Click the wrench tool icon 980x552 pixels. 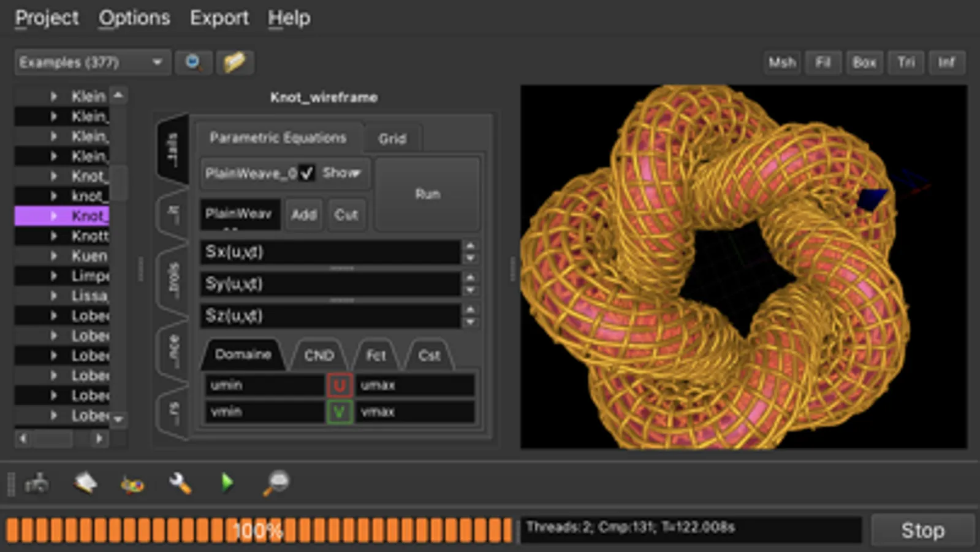point(180,483)
